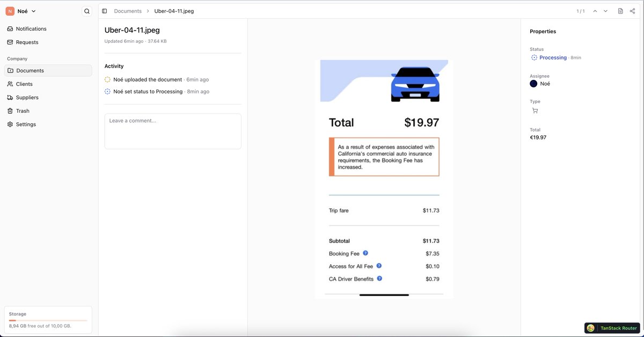Screen dimensions: 644x337
Task: Click the Activity section heading
Action: [114, 67]
